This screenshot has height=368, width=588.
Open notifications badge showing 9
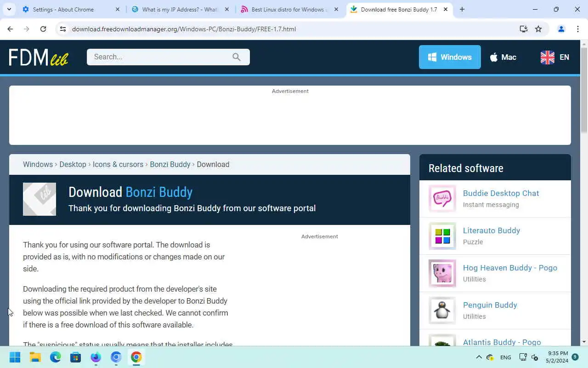tap(575, 356)
